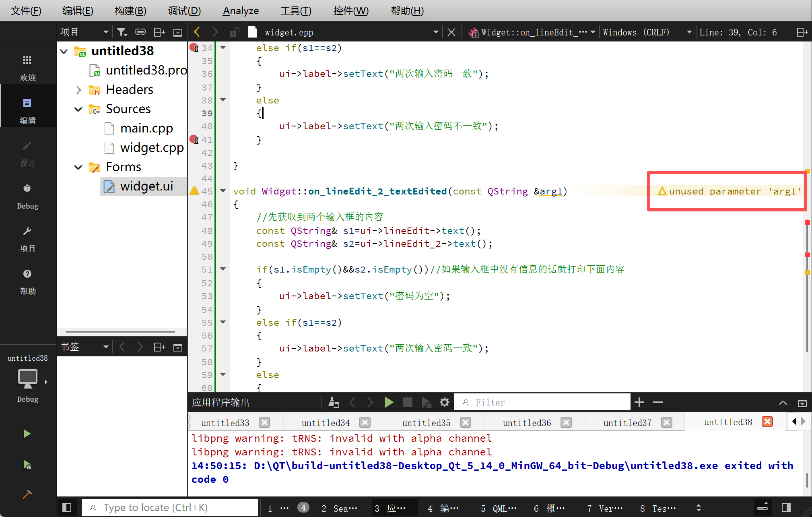This screenshot has width=812, height=517.
Task: Toggle the left sidebar visibility button
Action: coord(67,507)
